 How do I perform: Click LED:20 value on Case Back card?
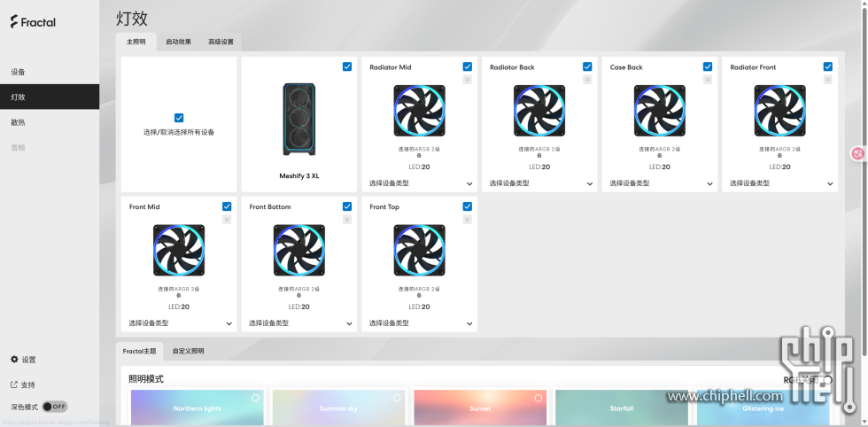[x=659, y=167]
